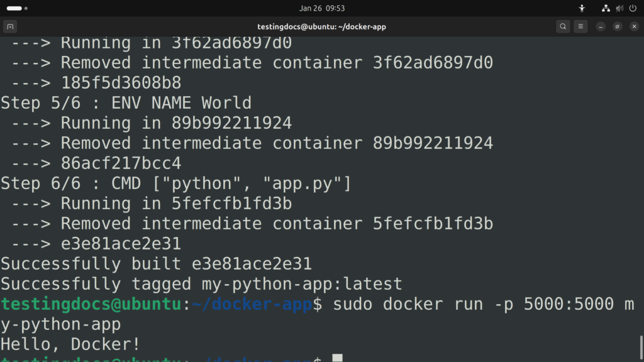Click the line 'Step 5/6 : ENV NAME World'
The width and height of the screenshot is (644, 362).
[x=126, y=102]
